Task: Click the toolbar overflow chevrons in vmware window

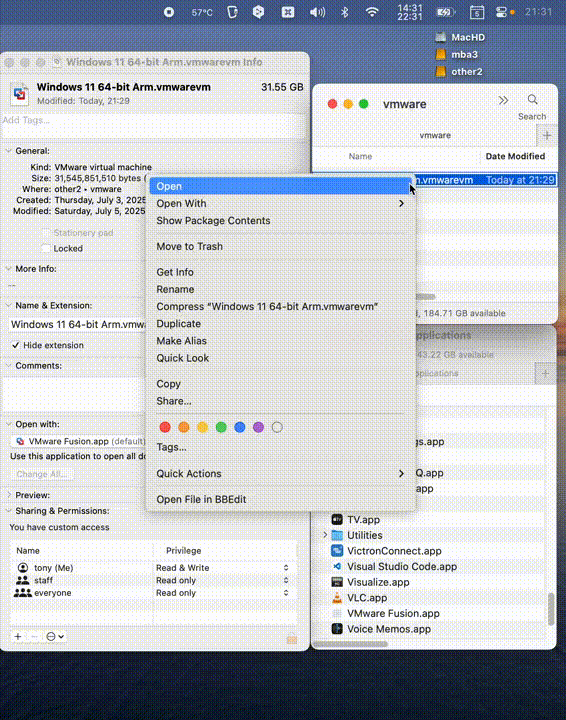Action: pyautogui.click(x=504, y=100)
